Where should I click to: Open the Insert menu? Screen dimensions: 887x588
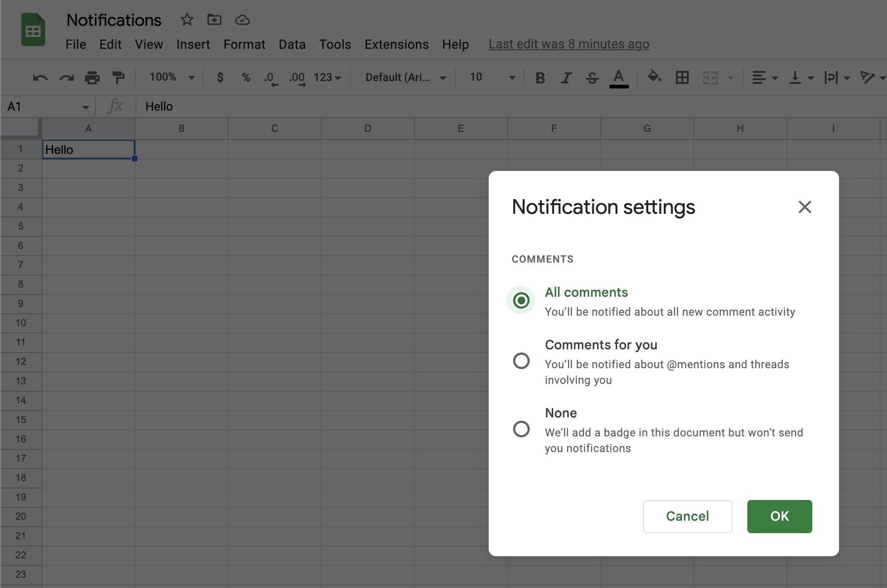[x=193, y=44]
